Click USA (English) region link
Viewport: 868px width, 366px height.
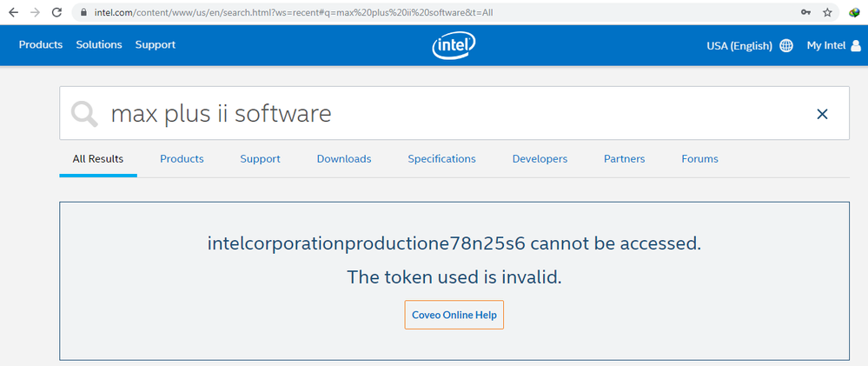(739, 46)
